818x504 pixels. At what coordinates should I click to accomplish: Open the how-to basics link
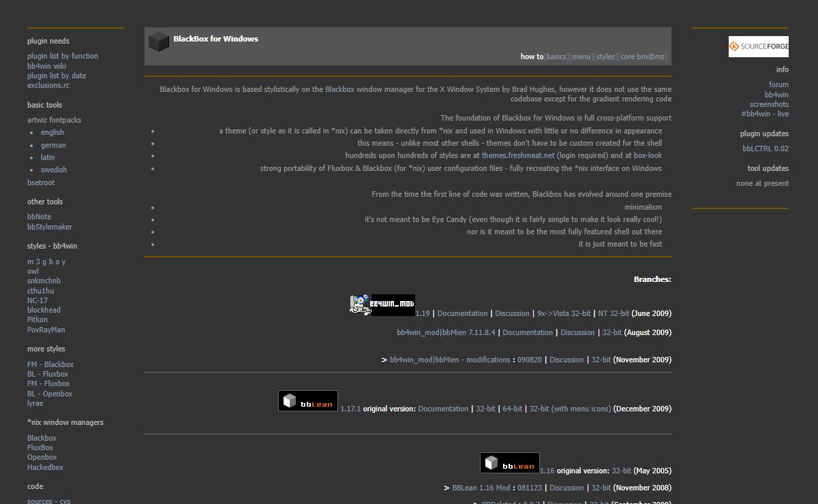coord(556,57)
